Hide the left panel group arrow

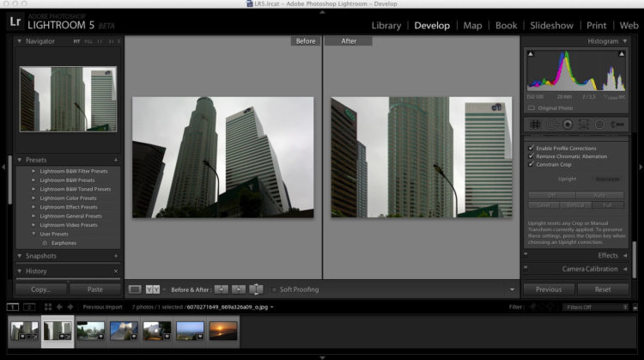pyautogui.click(x=3, y=168)
